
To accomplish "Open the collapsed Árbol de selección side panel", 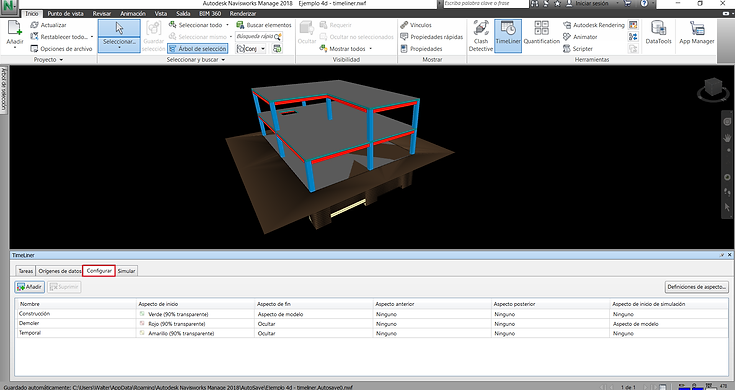I will tap(4, 89).
